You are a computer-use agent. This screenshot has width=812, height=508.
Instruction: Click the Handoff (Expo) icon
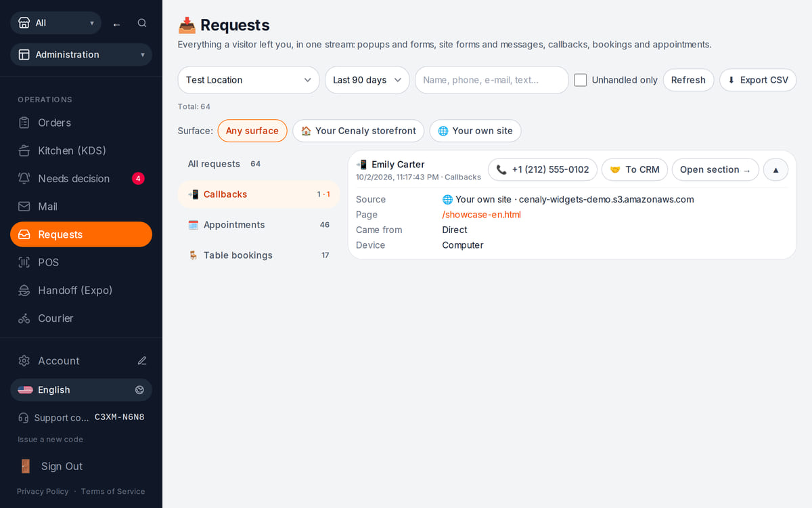[24, 291]
